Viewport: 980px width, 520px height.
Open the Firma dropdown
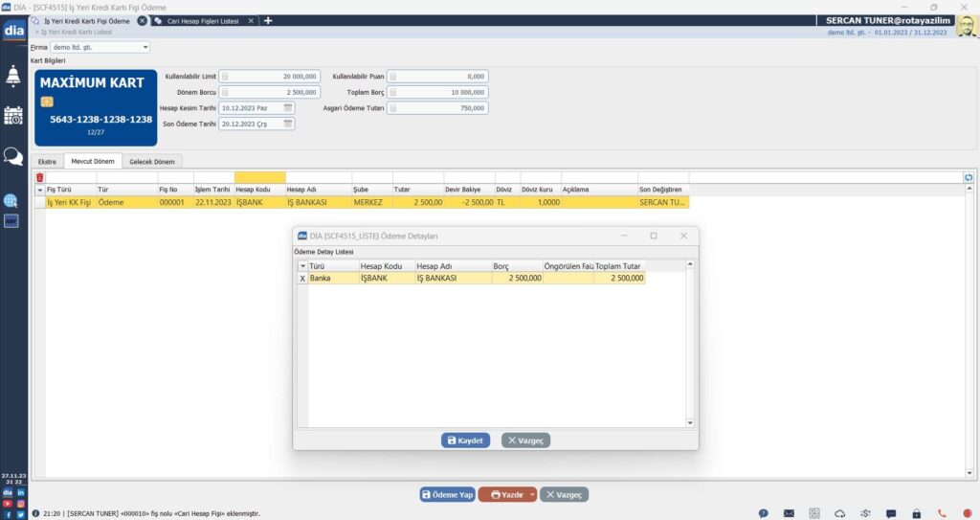[x=145, y=47]
